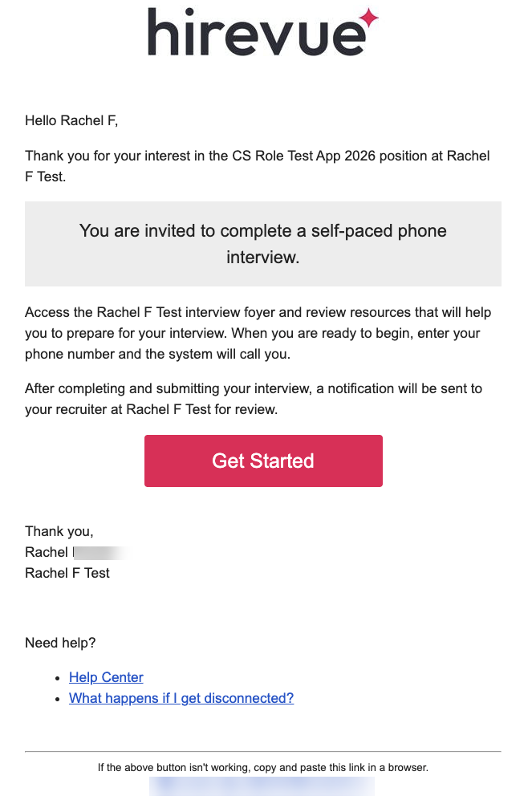Click the red sparkle star in the logo

point(368,17)
